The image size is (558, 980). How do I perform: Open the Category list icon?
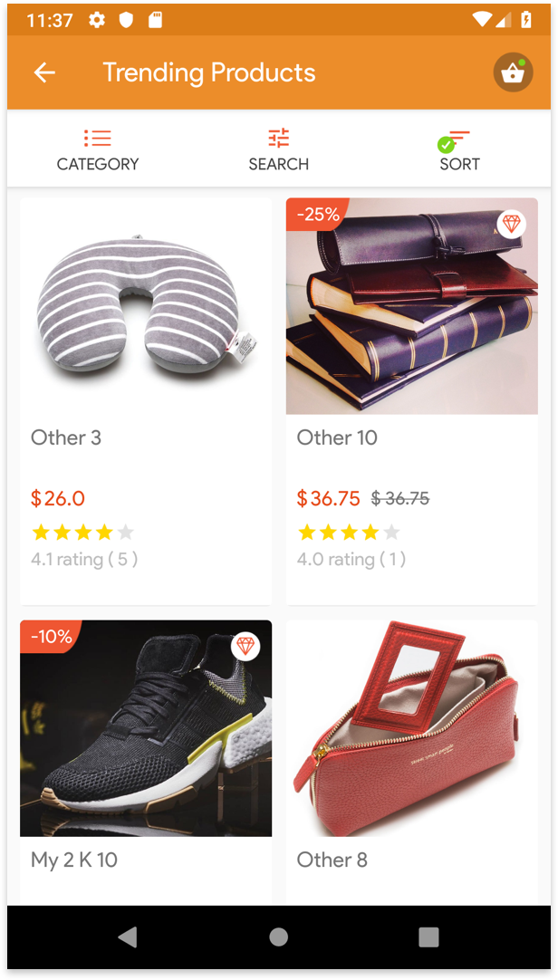tap(98, 139)
